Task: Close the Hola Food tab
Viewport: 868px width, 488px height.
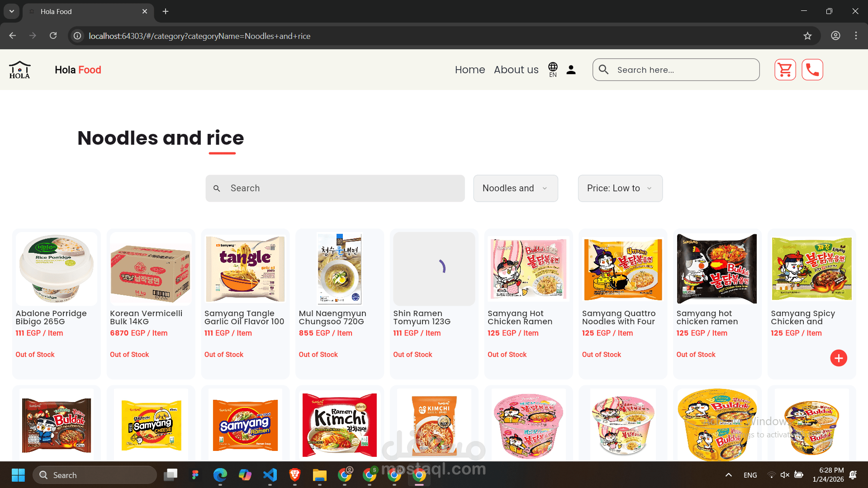Action: point(145,11)
